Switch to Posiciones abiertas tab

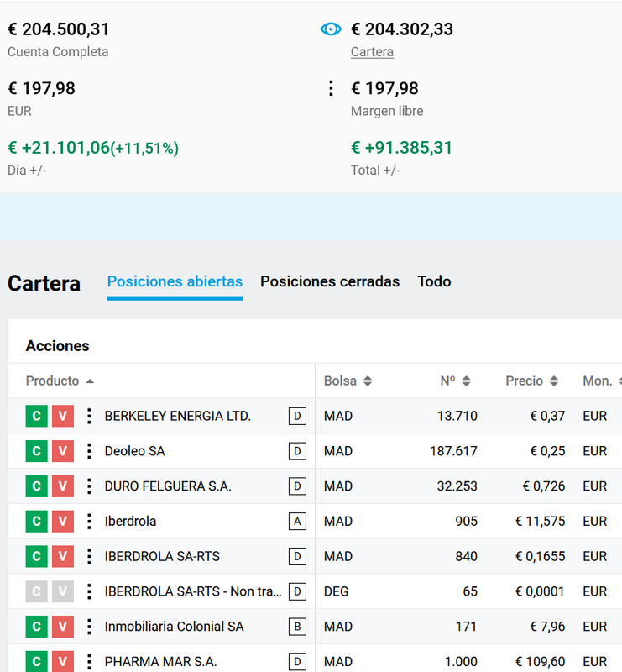[175, 281]
